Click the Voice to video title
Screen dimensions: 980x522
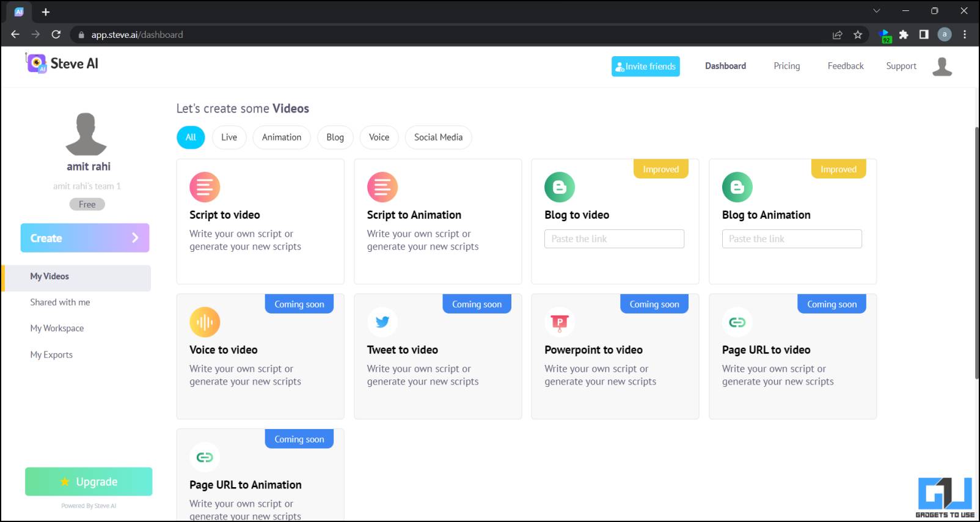pos(224,350)
